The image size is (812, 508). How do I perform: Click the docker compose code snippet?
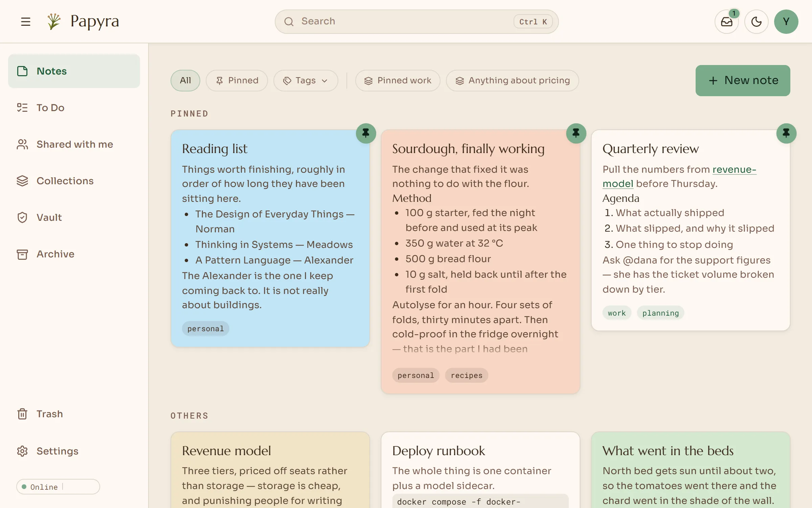pyautogui.click(x=480, y=501)
